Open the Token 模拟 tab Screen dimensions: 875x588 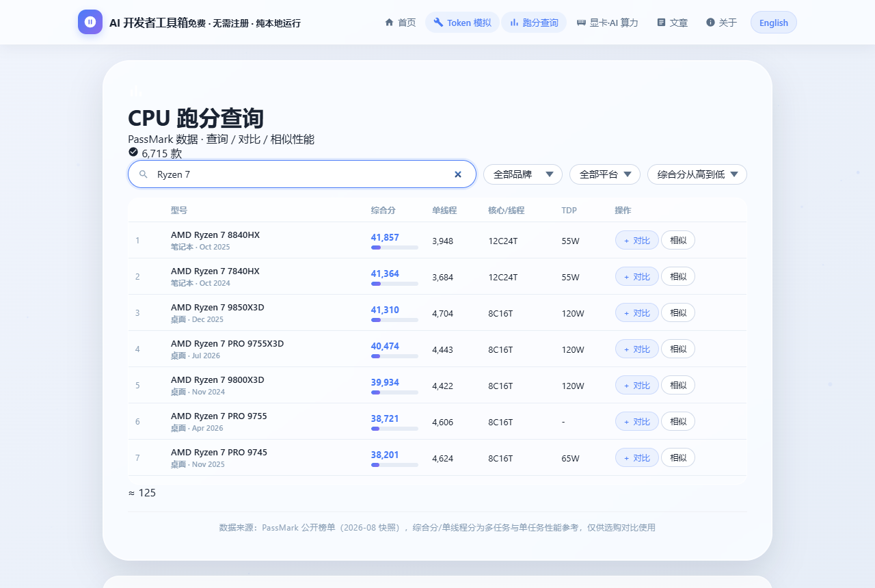point(462,23)
